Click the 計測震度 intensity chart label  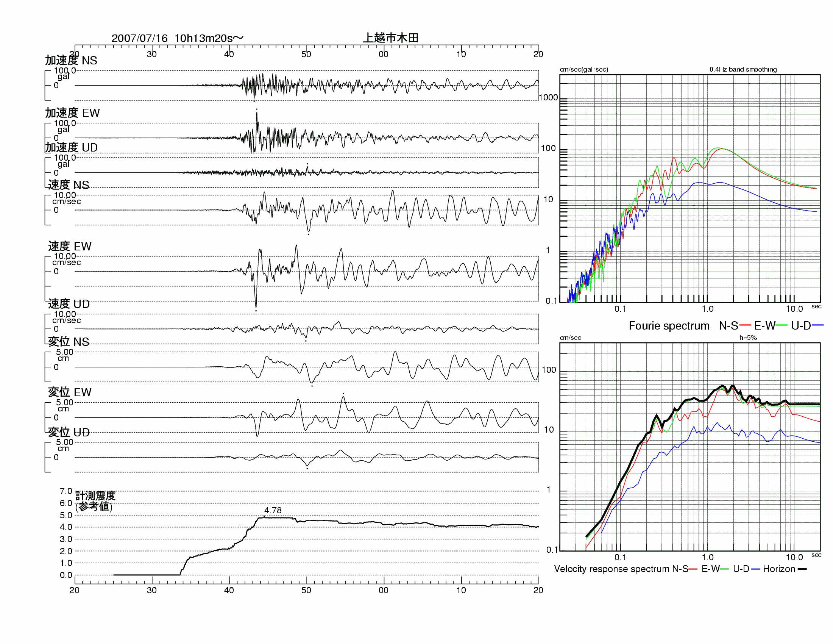(95, 496)
